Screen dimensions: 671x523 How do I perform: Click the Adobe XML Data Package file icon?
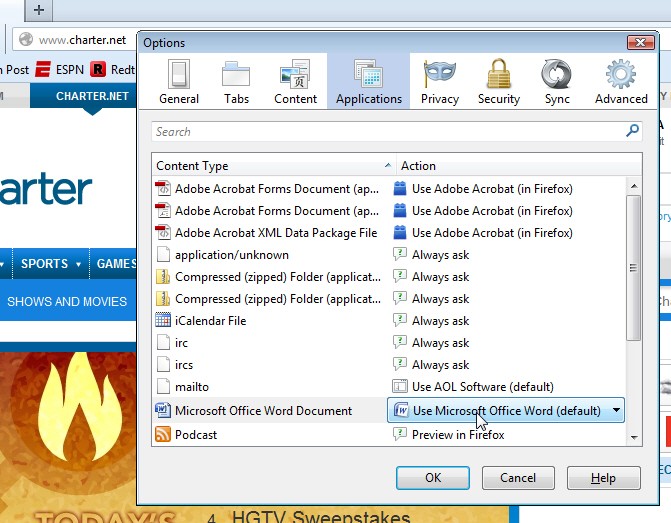[163, 233]
